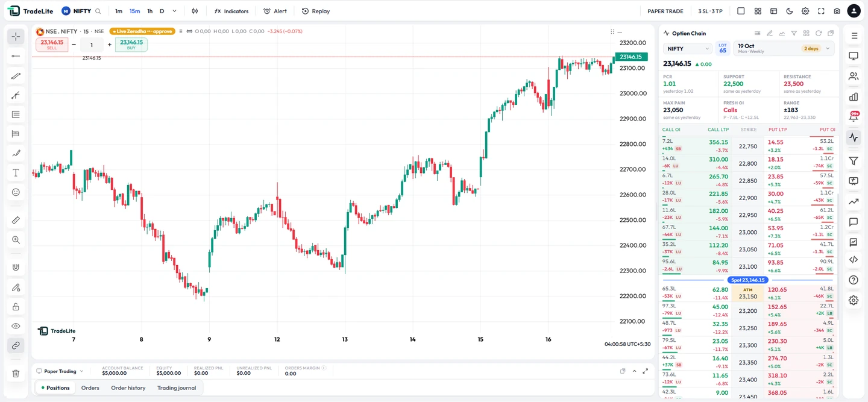Click the PAPER TRADE button

[665, 11]
